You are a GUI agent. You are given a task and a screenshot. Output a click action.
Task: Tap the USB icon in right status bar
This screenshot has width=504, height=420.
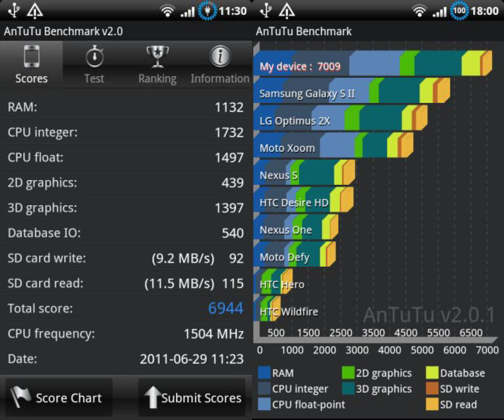coord(266,10)
